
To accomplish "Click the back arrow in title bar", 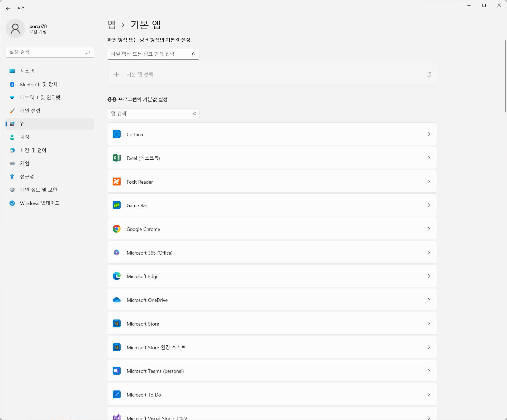I will 8,8.
